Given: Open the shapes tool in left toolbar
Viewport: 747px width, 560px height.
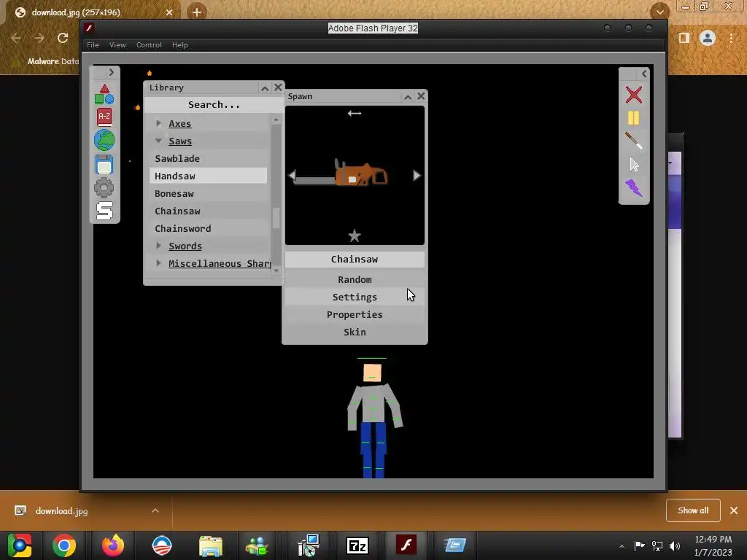Looking at the screenshot, I should coord(104,94).
